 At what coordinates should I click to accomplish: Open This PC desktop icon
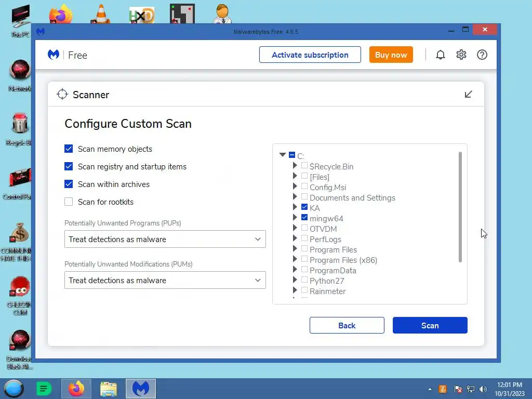20,20
